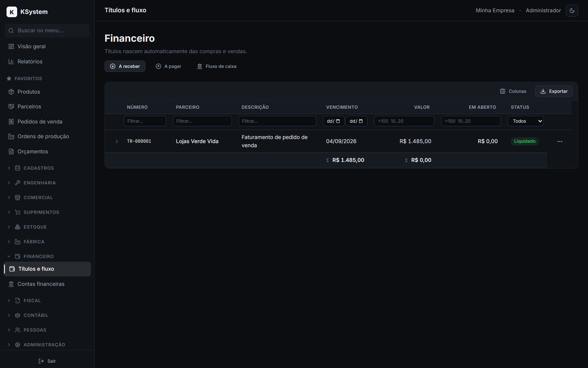588x368 pixels.
Task: Click the Visão geral dashboard icon
Action: point(11,46)
